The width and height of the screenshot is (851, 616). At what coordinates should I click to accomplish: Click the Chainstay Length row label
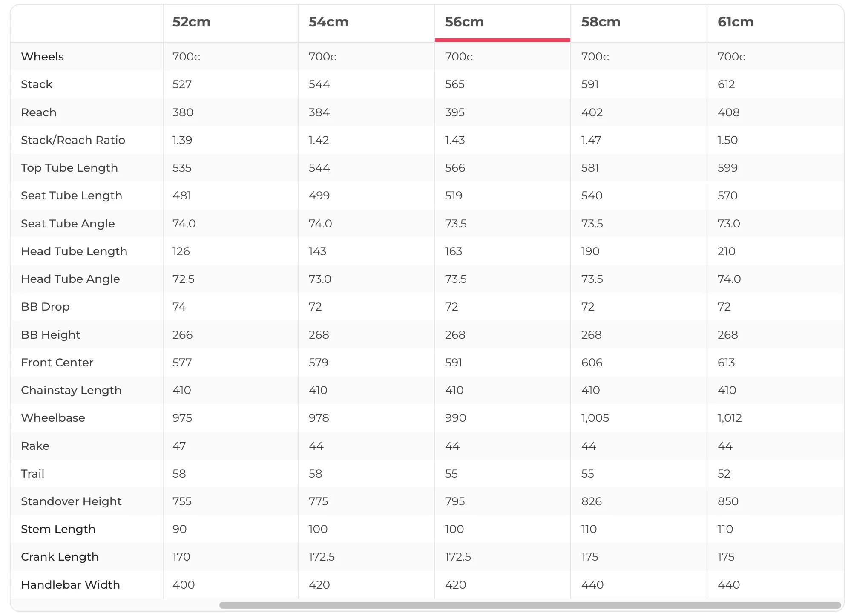click(x=71, y=390)
